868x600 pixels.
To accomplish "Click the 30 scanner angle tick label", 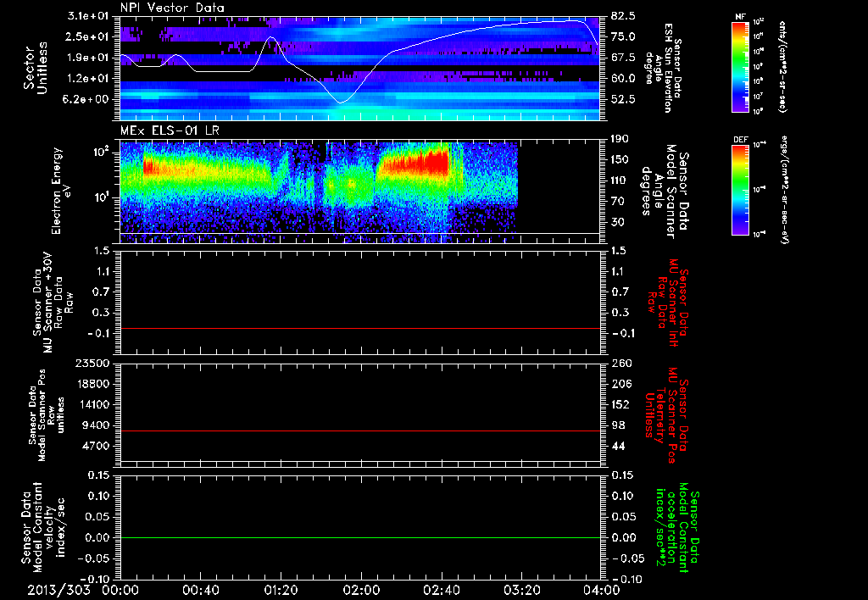I will click(618, 223).
